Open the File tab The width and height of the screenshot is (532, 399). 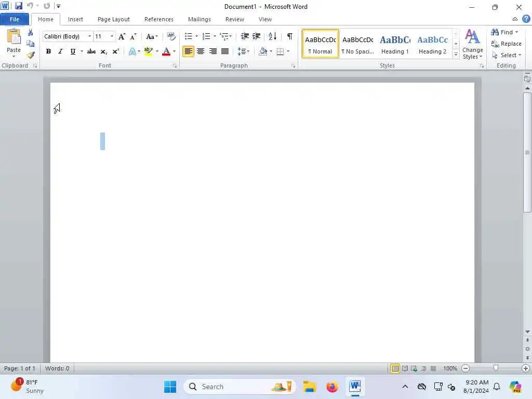click(14, 19)
